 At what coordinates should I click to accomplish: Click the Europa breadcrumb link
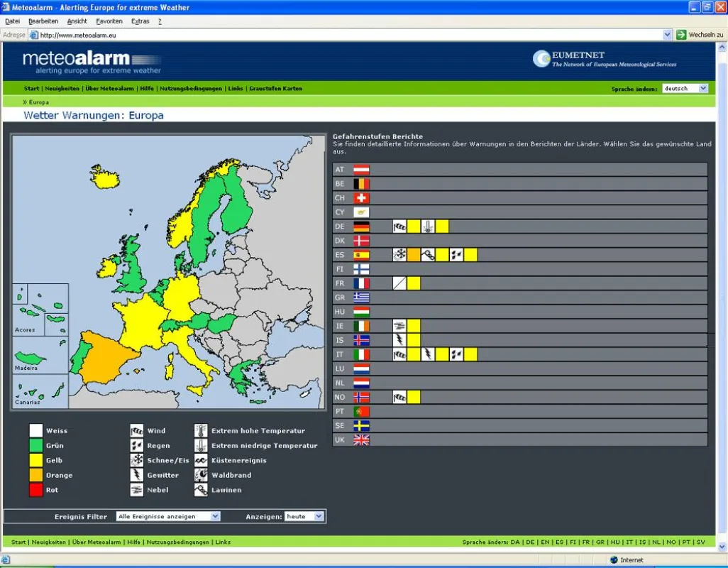38,102
